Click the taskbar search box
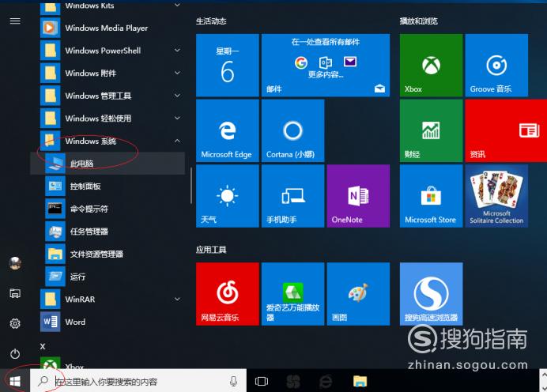 click(138, 382)
